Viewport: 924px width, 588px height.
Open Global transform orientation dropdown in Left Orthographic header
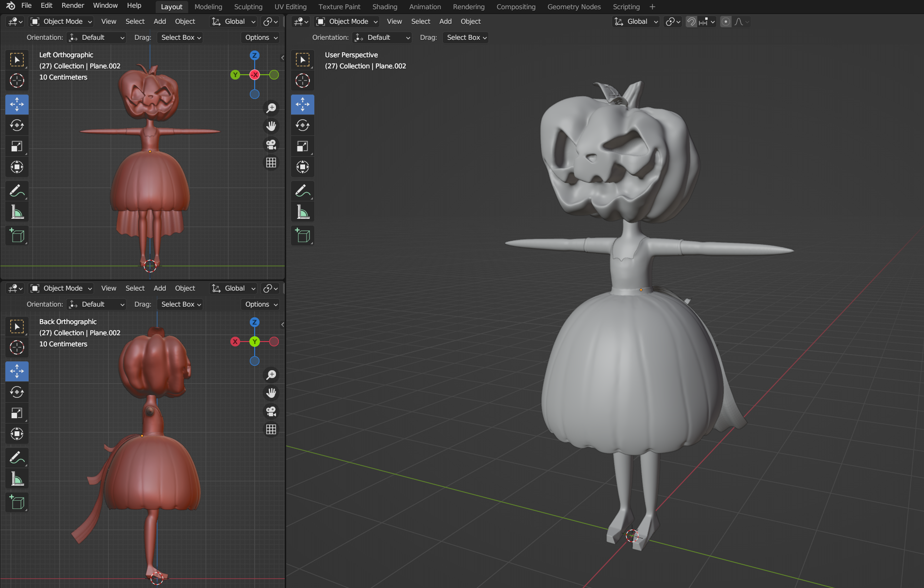[233, 21]
